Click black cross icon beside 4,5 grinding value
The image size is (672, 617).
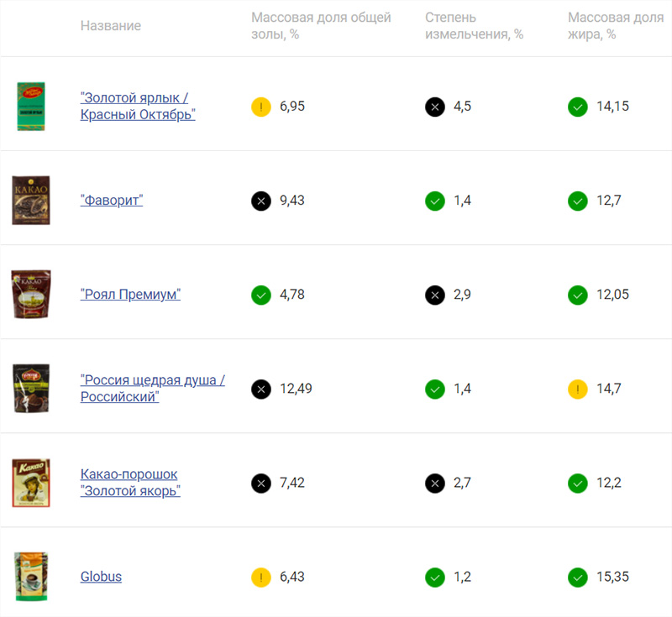435,107
